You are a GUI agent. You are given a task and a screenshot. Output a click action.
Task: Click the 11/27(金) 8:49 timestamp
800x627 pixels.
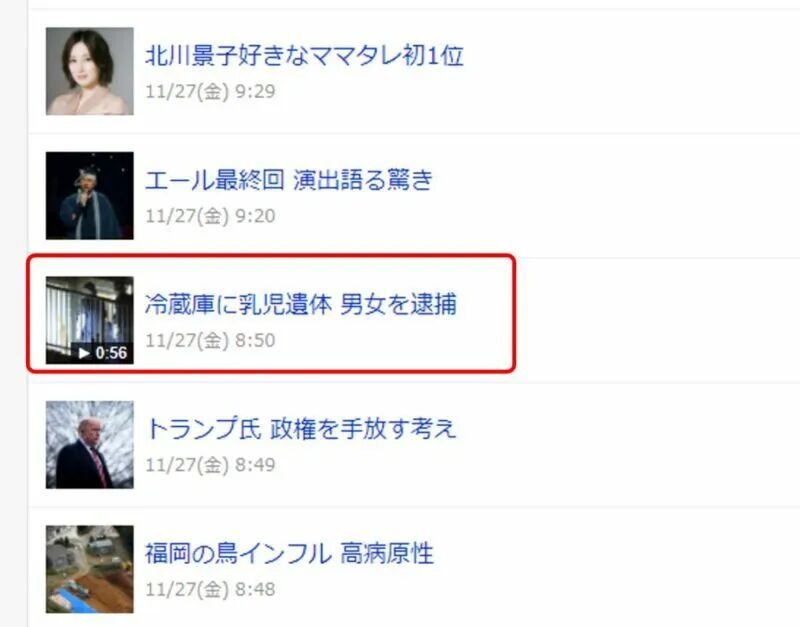[210, 465]
